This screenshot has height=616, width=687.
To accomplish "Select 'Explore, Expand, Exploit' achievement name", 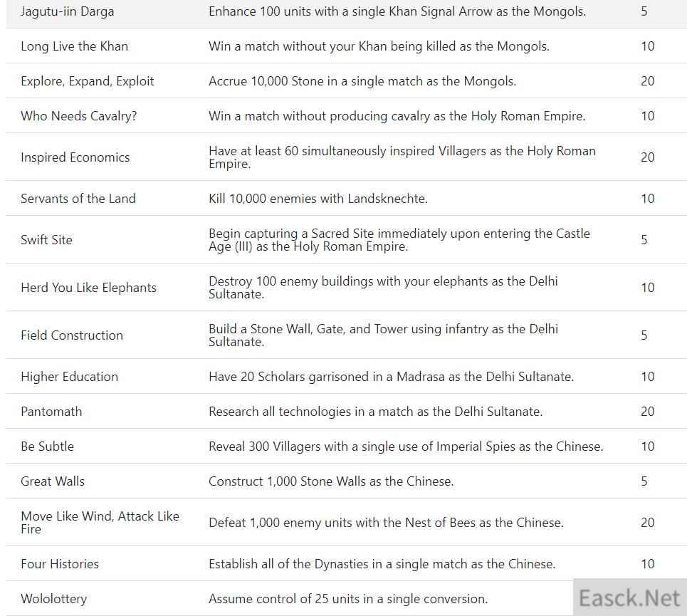I will click(87, 81).
